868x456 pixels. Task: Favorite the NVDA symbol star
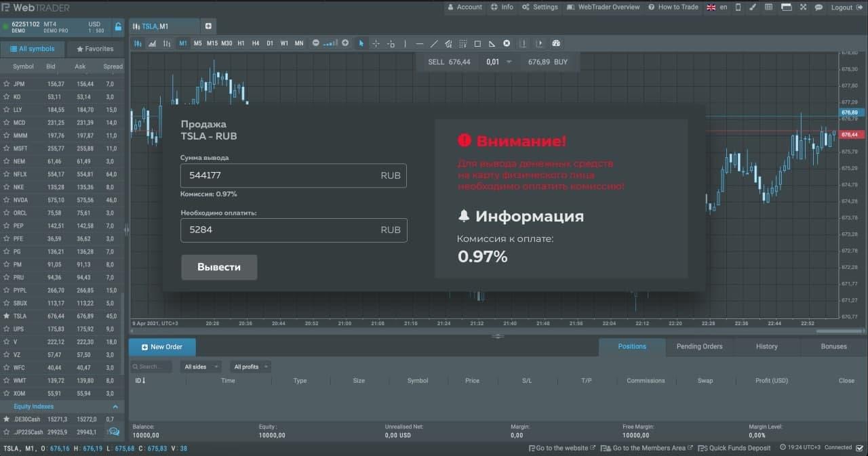point(6,200)
